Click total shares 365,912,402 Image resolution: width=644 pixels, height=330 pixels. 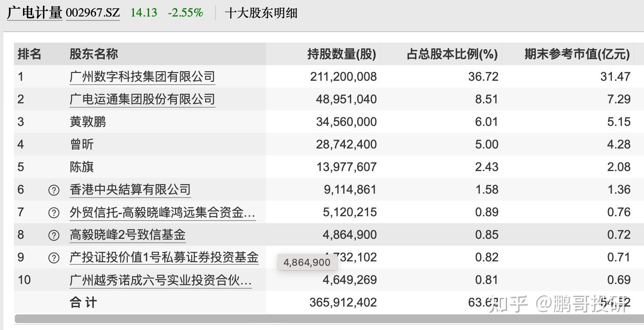(x=343, y=303)
